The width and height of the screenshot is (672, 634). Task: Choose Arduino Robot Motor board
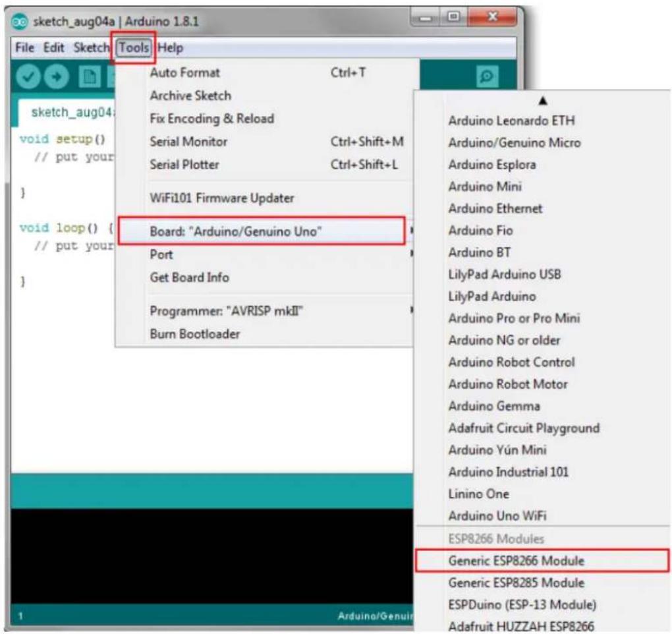tap(543, 384)
